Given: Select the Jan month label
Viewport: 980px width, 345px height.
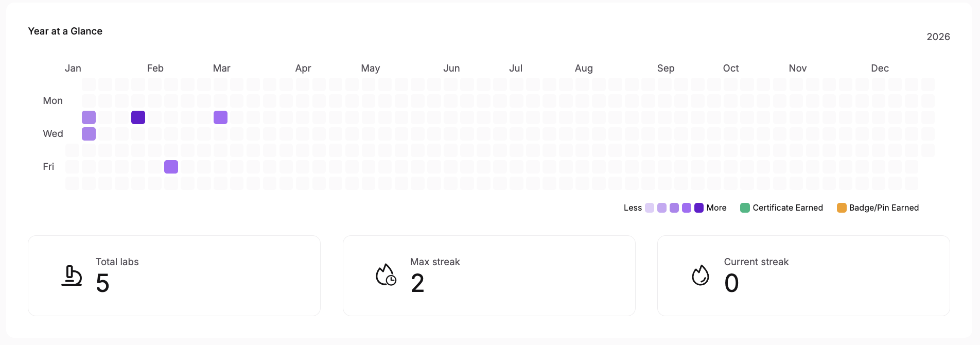Looking at the screenshot, I should pos(73,68).
